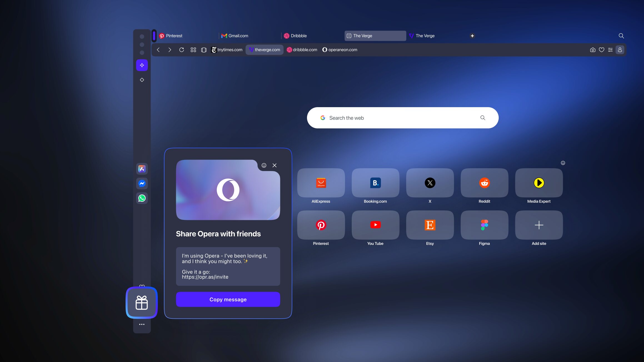
Task: Switch to the Gmail.com tab
Action: 238,36
